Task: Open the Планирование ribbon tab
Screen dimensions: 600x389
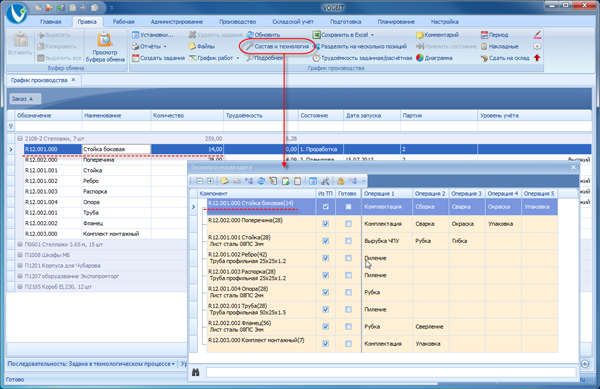Action: 396,22
